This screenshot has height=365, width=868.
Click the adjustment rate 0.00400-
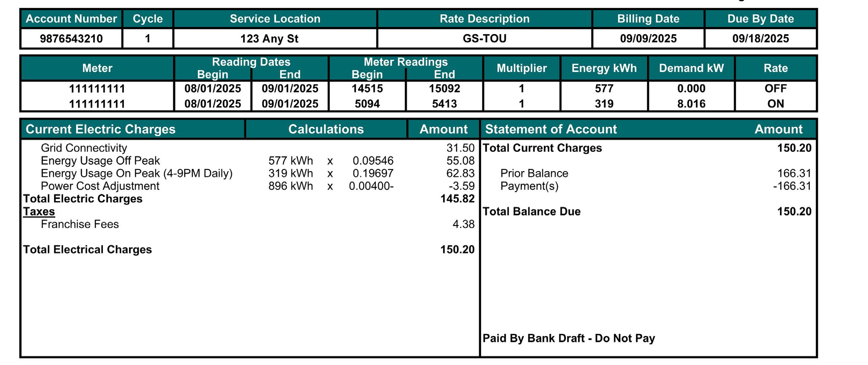click(371, 186)
